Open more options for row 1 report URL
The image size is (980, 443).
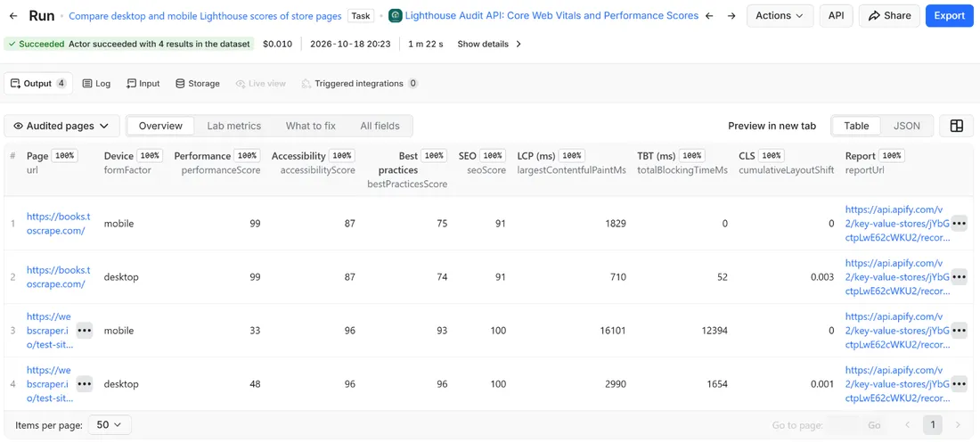pyautogui.click(x=960, y=224)
